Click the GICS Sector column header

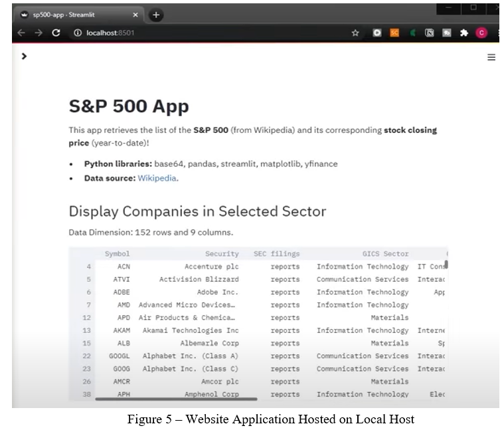click(x=385, y=254)
